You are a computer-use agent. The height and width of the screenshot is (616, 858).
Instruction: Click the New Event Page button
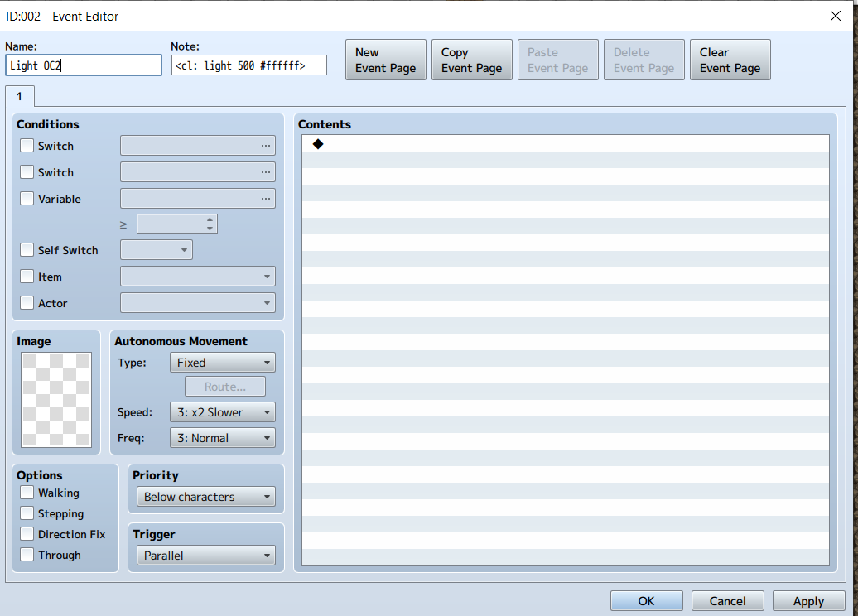[385, 60]
